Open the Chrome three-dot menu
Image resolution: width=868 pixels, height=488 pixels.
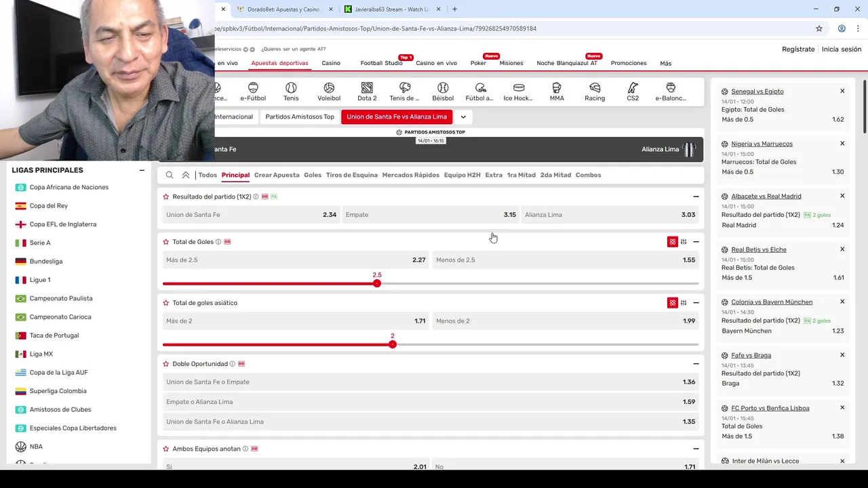pyautogui.click(x=858, y=28)
